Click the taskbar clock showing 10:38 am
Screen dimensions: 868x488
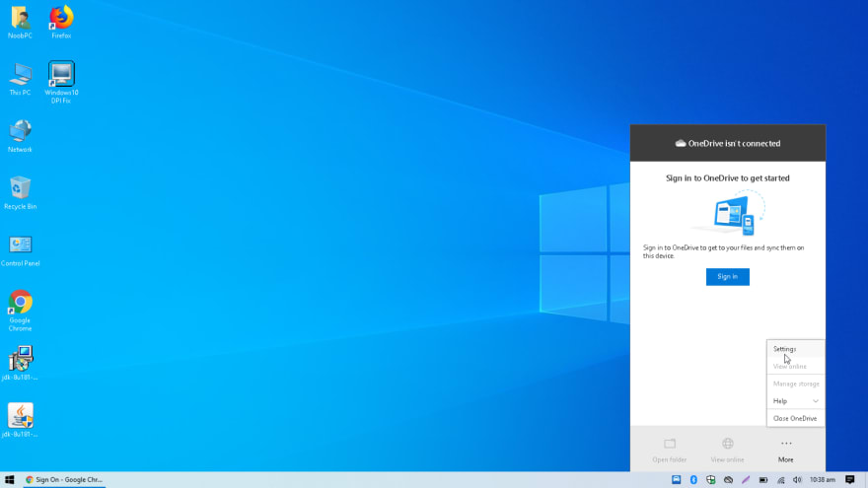coord(822,480)
